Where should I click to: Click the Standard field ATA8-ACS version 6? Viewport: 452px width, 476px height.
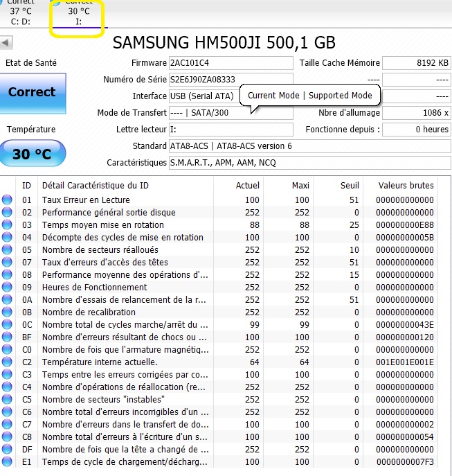(309, 146)
